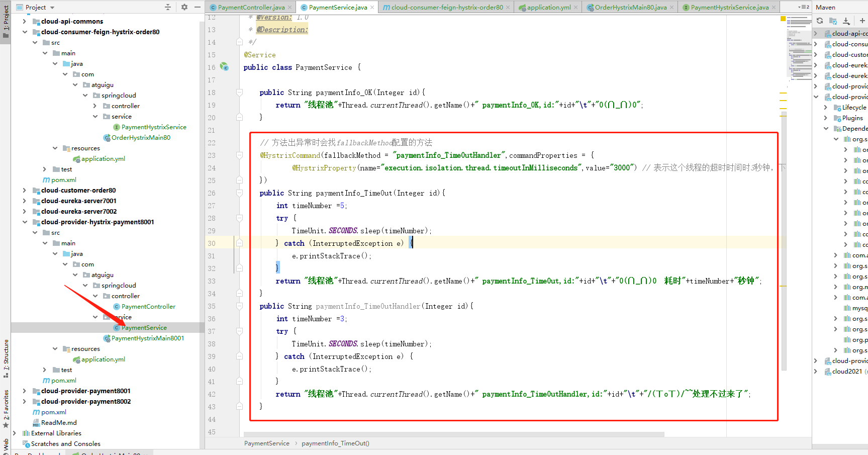Fold the paymentInfo_OK method at line 18
This screenshot has width=868, height=455.
[x=240, y=93]
